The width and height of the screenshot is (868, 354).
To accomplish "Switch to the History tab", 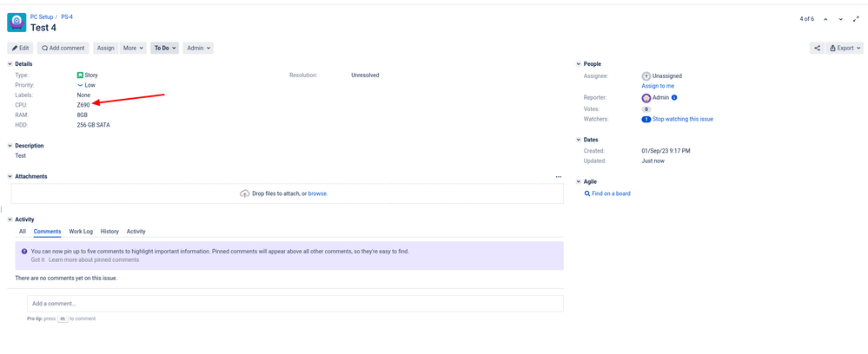I will coord(109,231).
